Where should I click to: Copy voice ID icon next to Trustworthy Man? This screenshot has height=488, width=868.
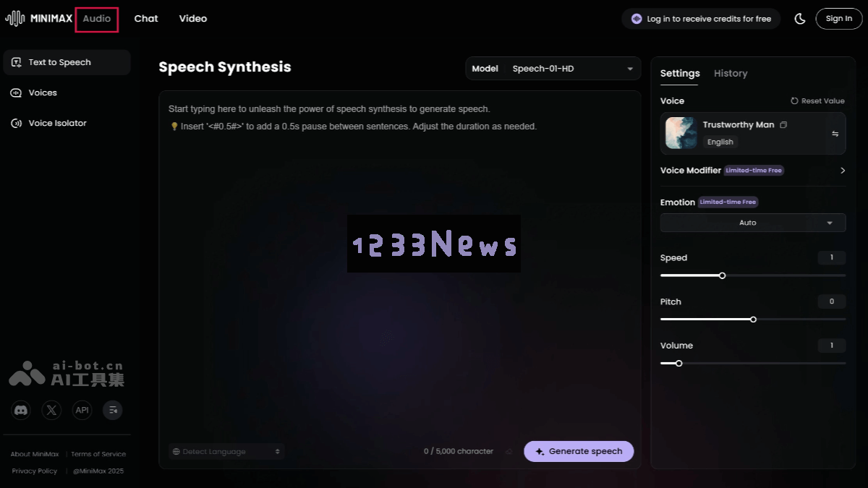pos(783,125)
